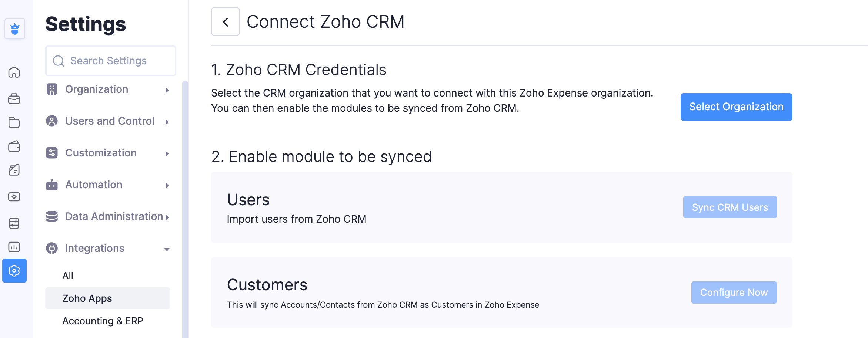
Task: Open the Analytics bar-chart icon
Action: point(14,247)
